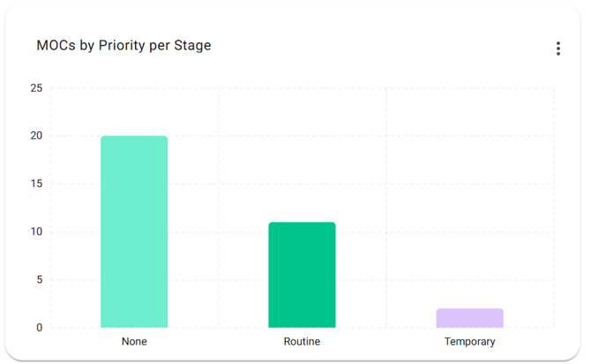Click the word 'Stage' in the chart title
The image size is (591, 364).
tap(192, 46)
